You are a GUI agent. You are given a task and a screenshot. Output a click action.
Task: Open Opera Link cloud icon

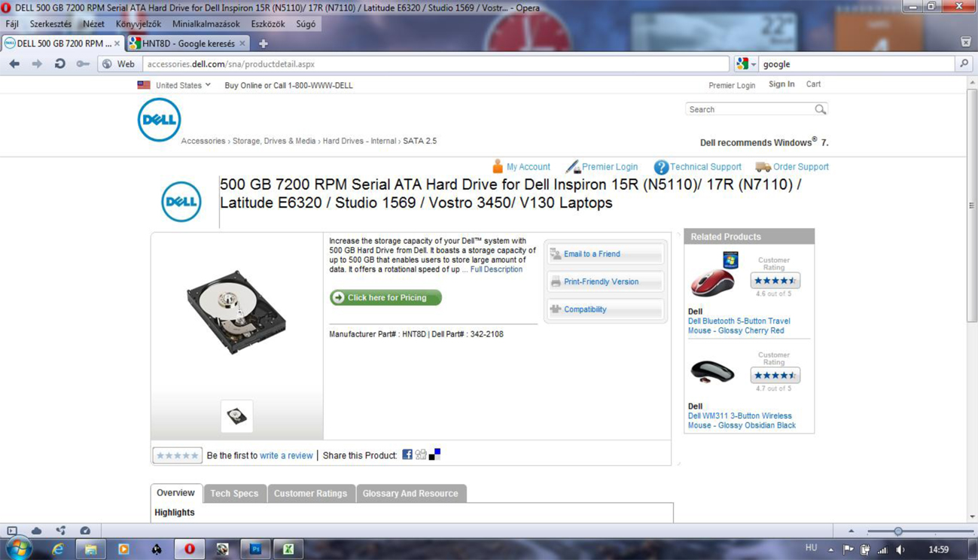pyautogui.click(x=36, y=531)
